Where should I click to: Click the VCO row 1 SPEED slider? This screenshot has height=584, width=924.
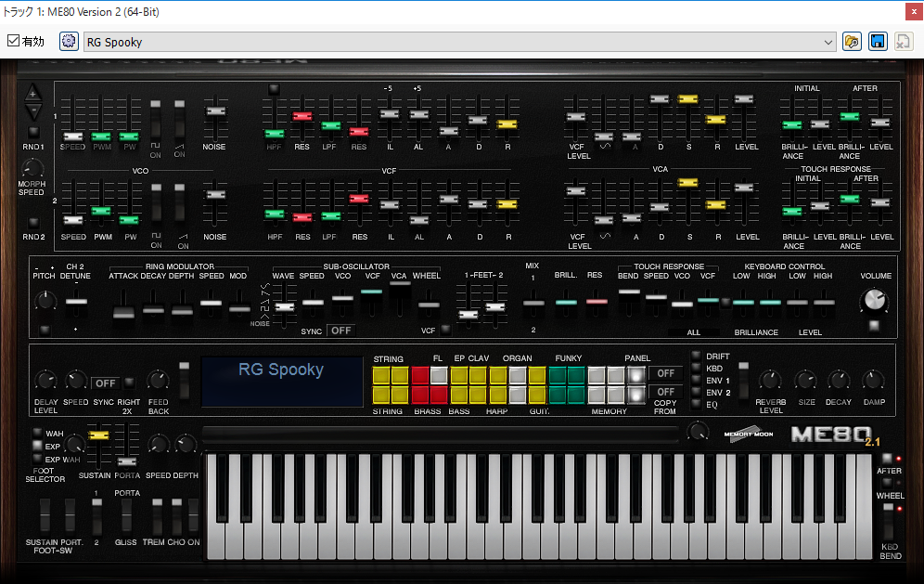[x=72, y=136]
